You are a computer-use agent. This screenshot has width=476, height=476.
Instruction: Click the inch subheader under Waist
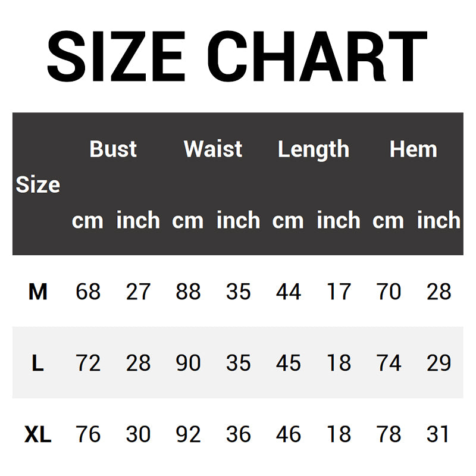(238, 220)
